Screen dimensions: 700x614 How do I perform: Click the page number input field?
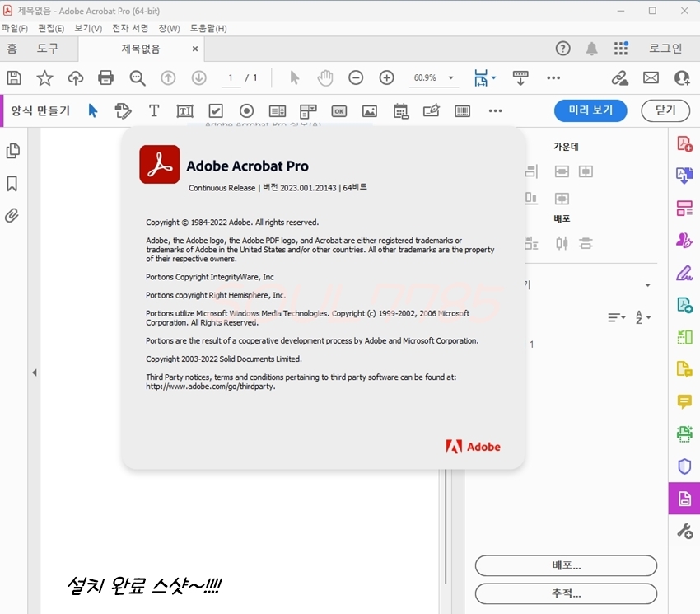[231, 77]
